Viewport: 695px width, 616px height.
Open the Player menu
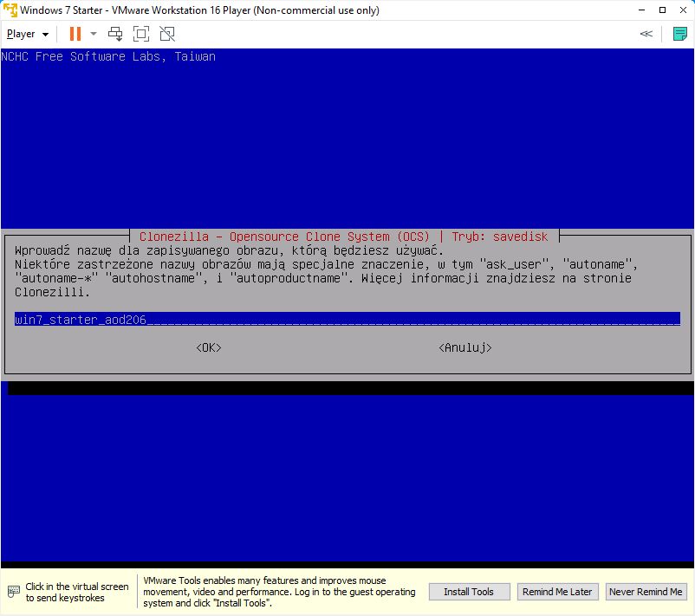point(27,34)
